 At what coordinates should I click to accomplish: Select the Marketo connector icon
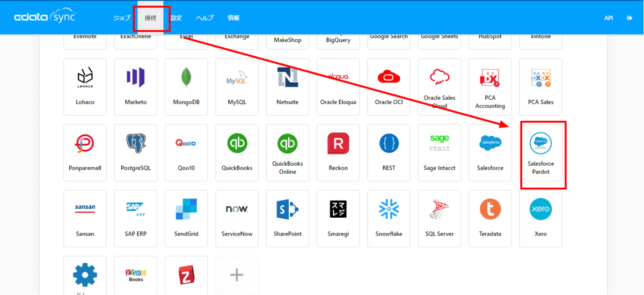(x=135, y=78)
